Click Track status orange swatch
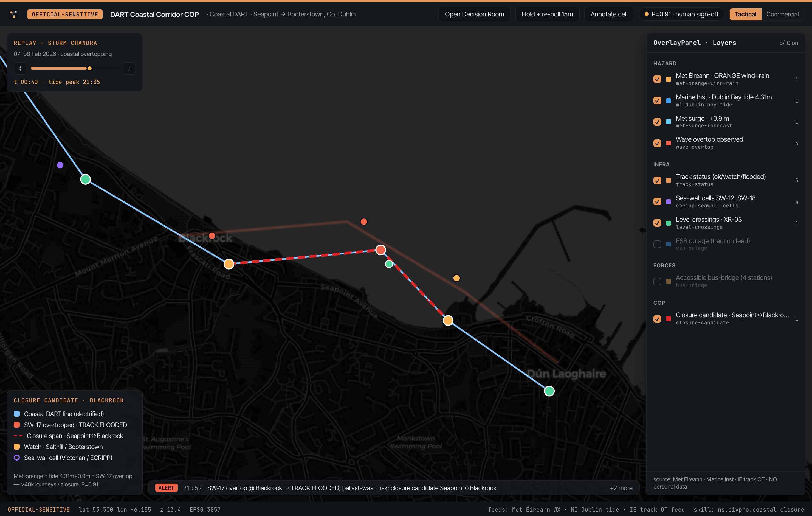This screenshot has width=812, height=516. 668,181
